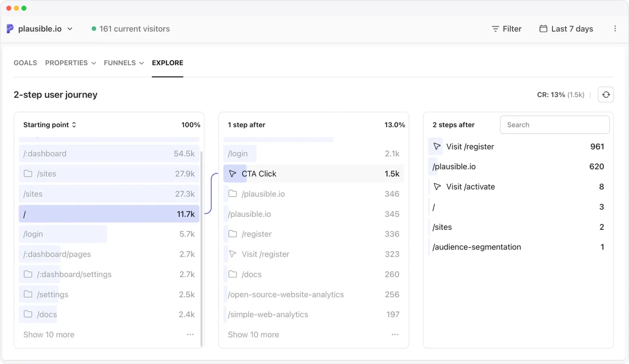Click the 100% value in Starting point header
The image size is (629, 364).
(191, 125)
